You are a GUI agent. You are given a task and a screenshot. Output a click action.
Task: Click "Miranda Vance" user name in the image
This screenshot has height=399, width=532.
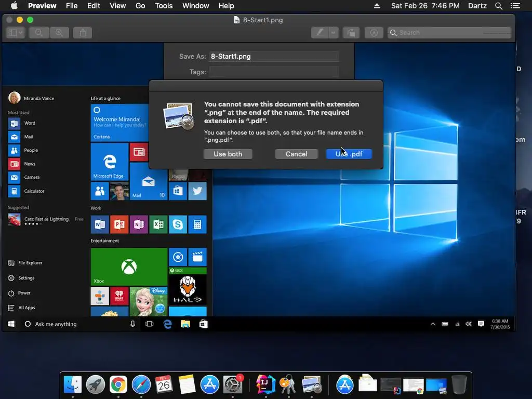point(39,98)
